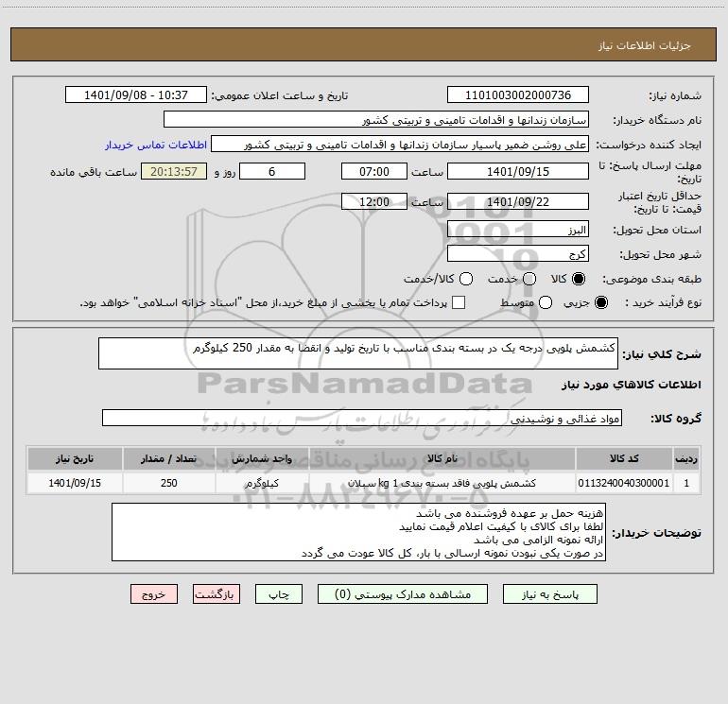Viewport: 728px width, 704px height.
Task: Click the buyer organization name field
Action: click(x=376, y=120)
